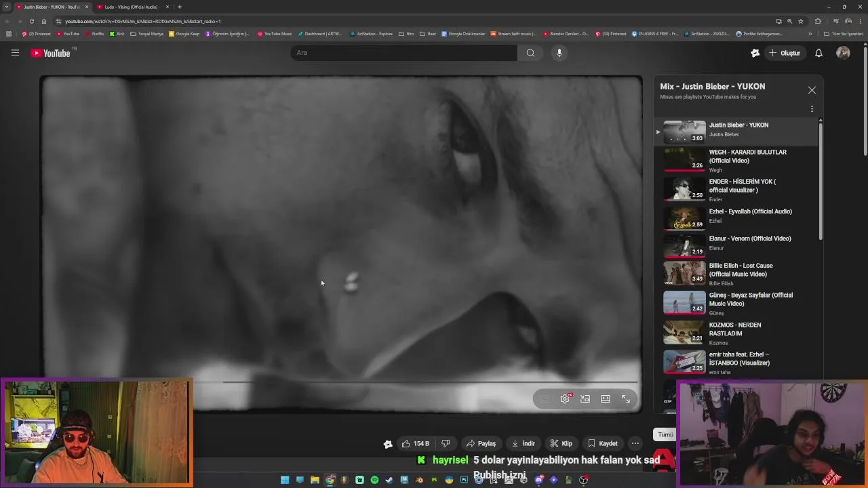Launch Steam from the taskbar
The image size is (868, 488).
[x=389, y=480]
